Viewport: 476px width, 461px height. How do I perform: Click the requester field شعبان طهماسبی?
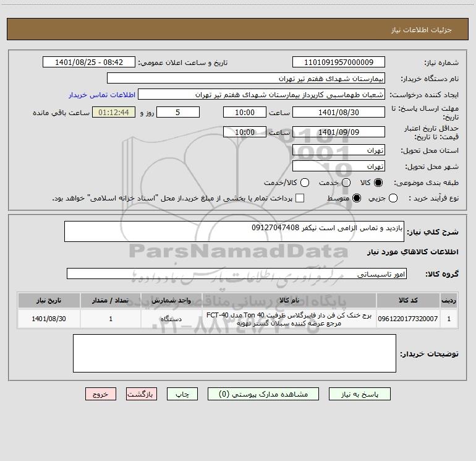click(x=261, y=94)
